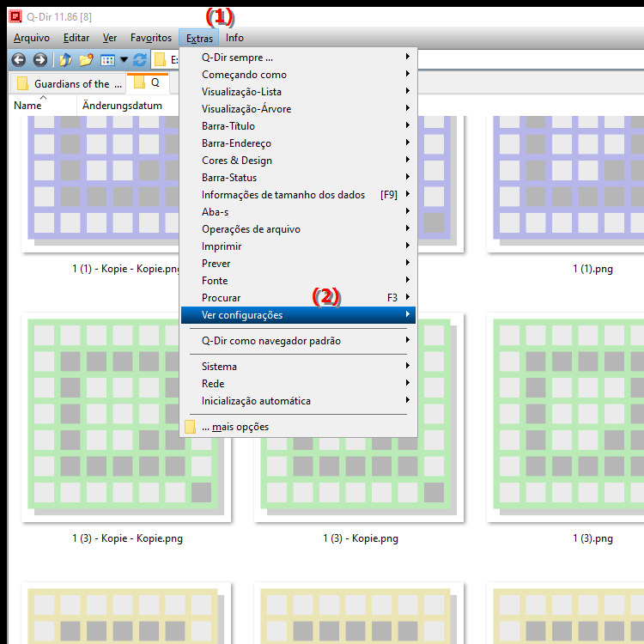This screenshot has height=644, width=644.
Task: Open the Sistema menu entry
Action: pos(298,367)
